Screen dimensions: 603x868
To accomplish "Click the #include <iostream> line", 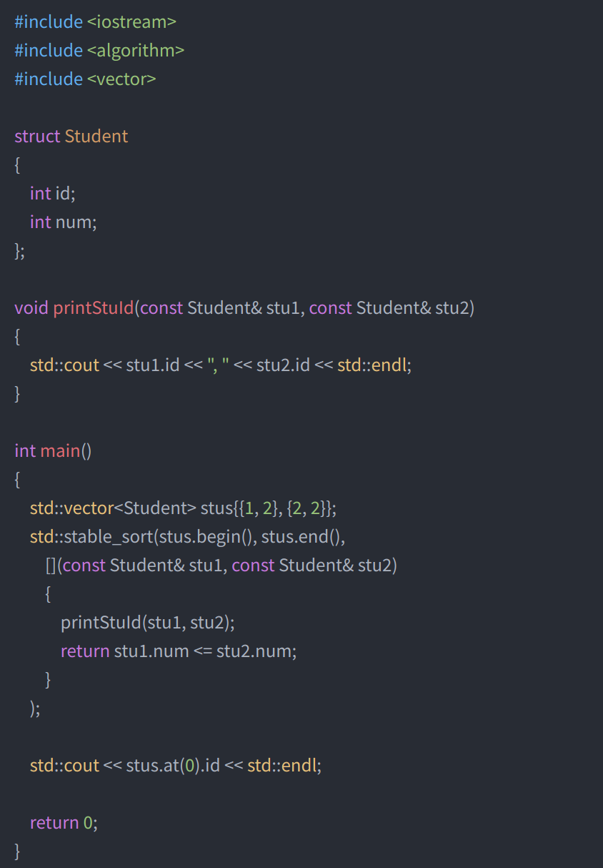I will click(95, 22).
